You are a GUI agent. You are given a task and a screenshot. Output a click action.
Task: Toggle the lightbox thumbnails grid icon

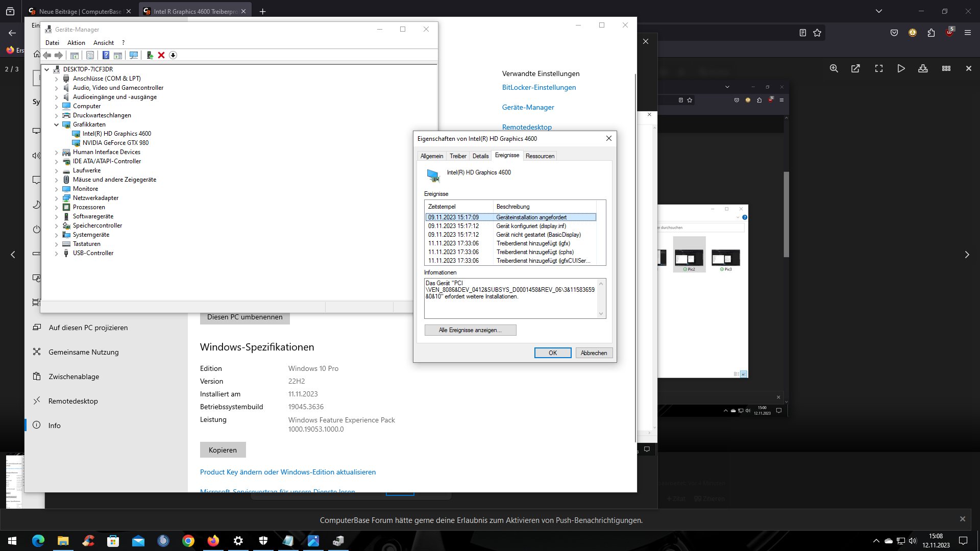[x=946, y=68]
